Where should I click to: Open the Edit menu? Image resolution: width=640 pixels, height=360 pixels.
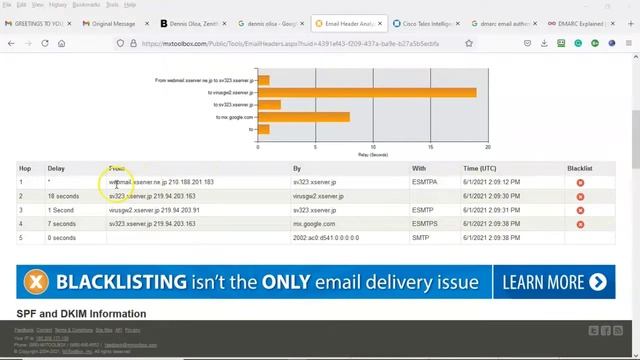pos(21,5)
